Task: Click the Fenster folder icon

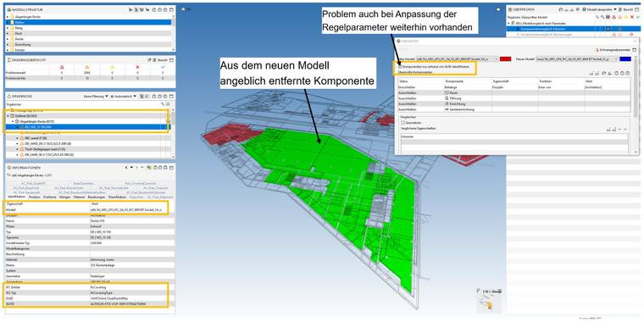Action: 13,50
